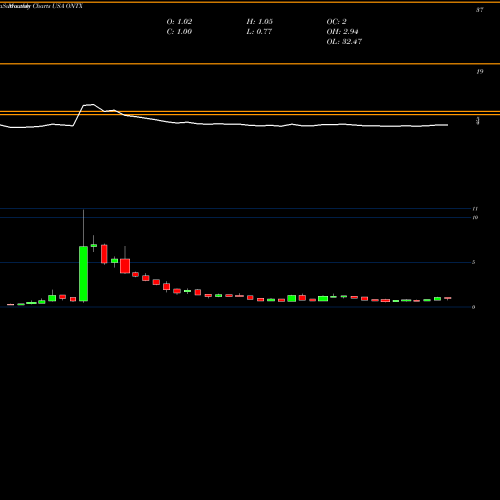Click the '19' axis label

pyautogui.click(x=479, y=72)
